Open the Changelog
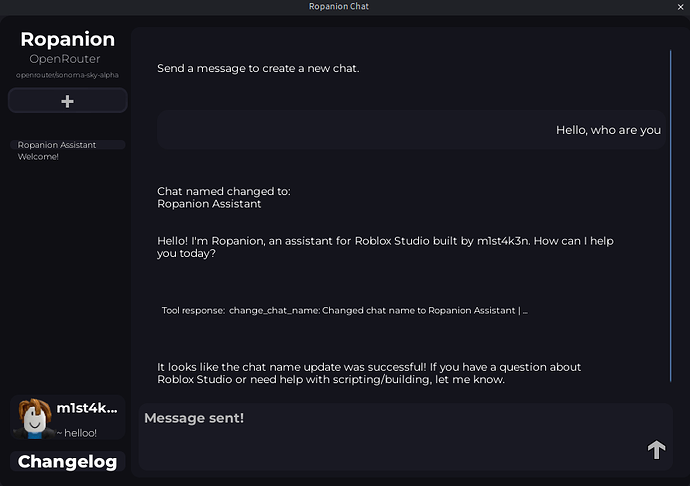The image size is (690, 486). (67, 462)
